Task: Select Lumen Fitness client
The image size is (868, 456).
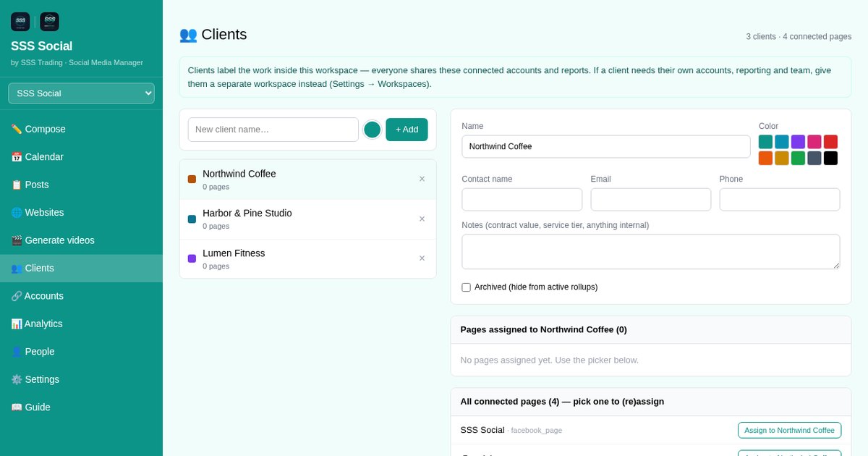Action: 308,259
